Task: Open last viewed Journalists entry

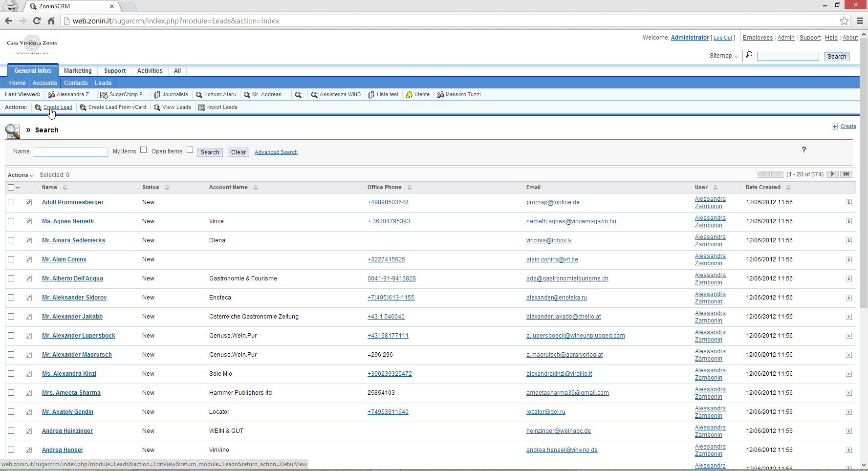Action: pyautogui.click(x=171, y=95)
